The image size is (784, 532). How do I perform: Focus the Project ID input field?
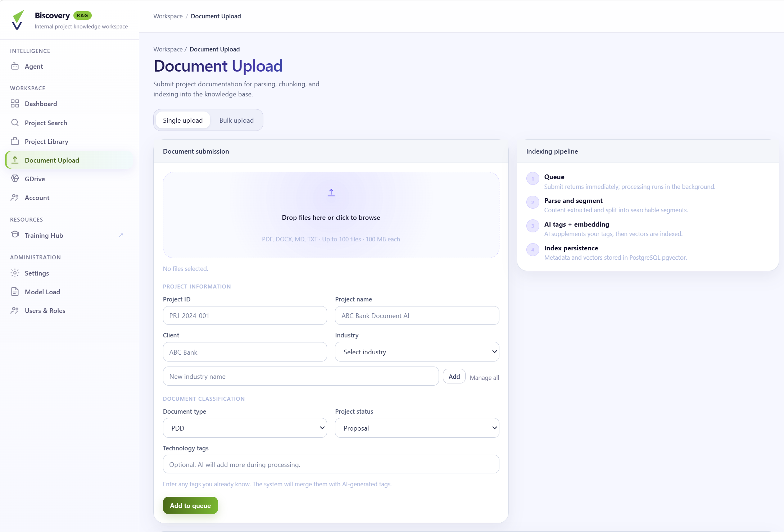click(245, 315)
